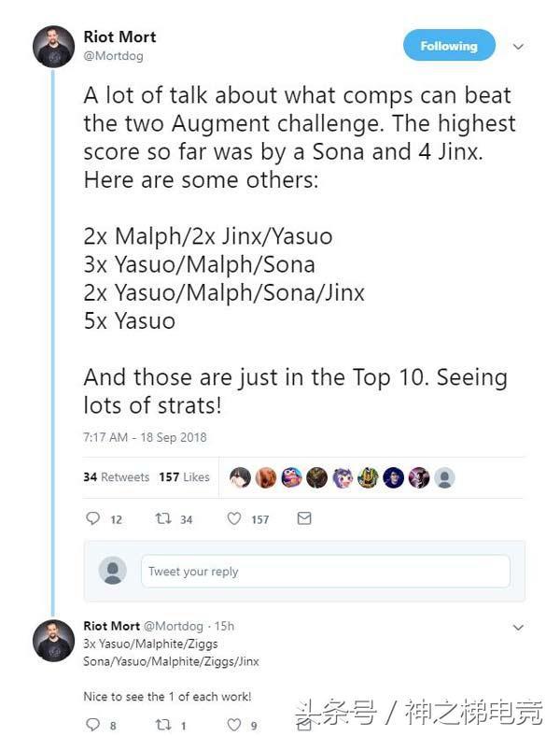Click the Riot Mort name in follow-up tweet

tap(111, 626)
